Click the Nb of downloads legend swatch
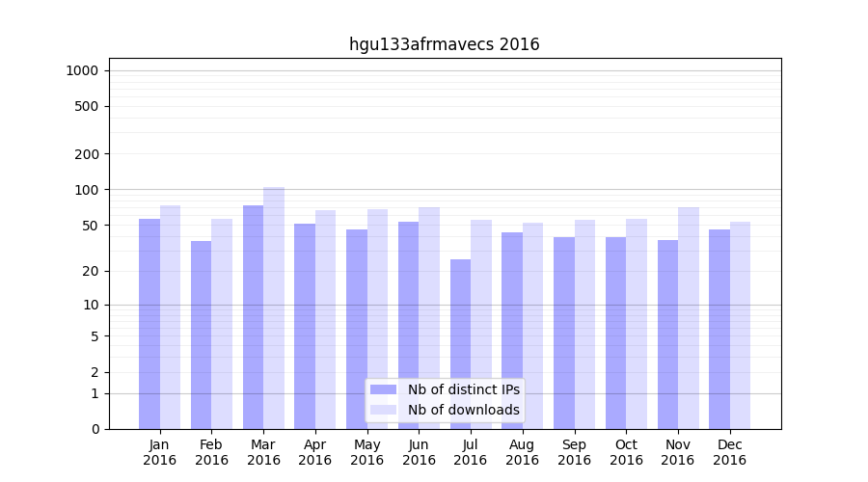 click(x=383, y=410)
